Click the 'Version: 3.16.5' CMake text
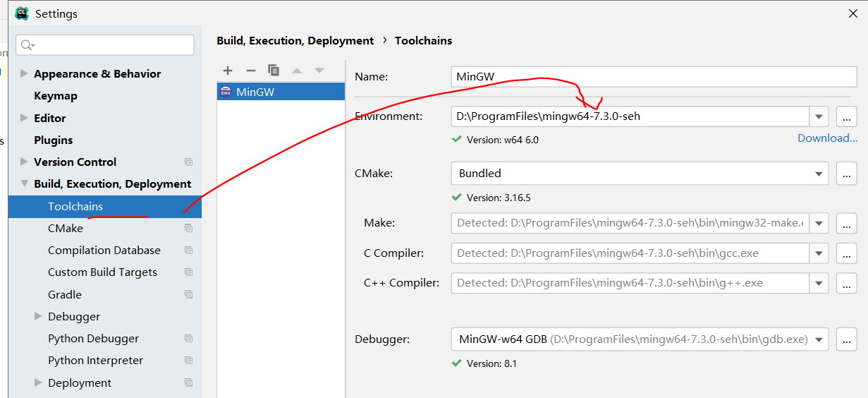This screenshot has width=868, height=398. [499, 198]
